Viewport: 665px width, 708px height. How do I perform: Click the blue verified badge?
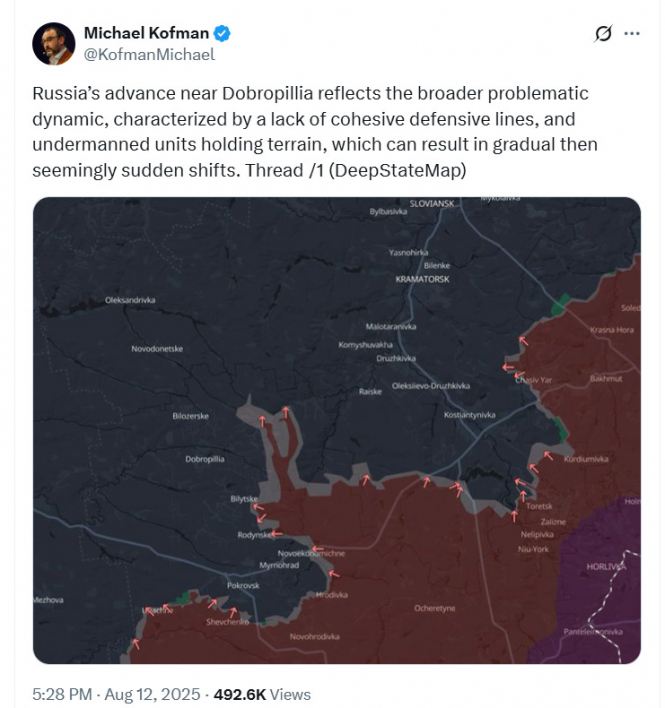(x=222, y=34)
